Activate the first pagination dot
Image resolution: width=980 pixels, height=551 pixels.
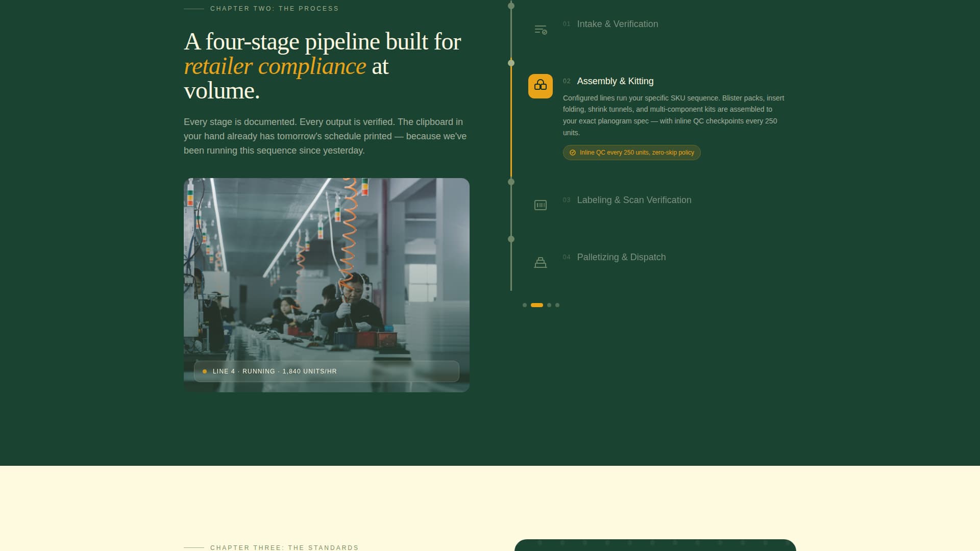click(x=525, y=305)
